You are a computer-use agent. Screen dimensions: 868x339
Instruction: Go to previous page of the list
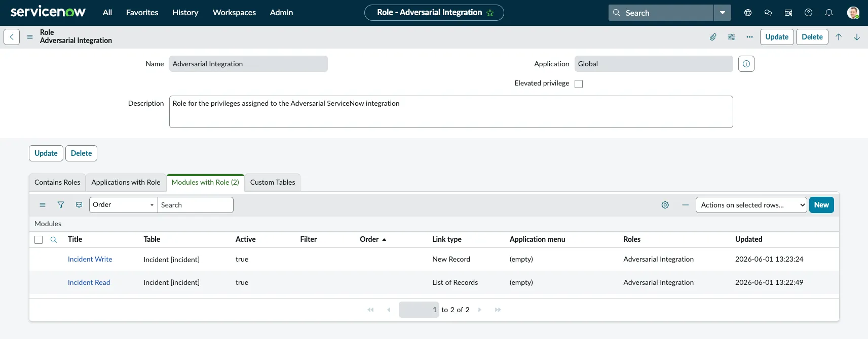[389, 310]
